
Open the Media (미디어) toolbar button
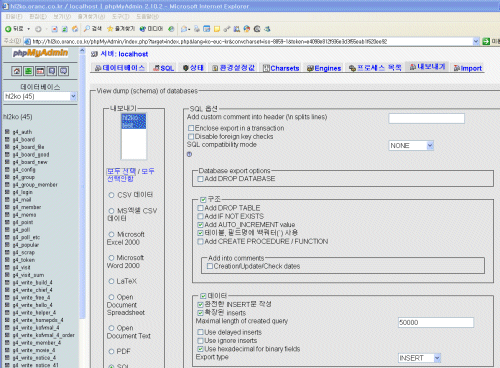coord(151,29)
